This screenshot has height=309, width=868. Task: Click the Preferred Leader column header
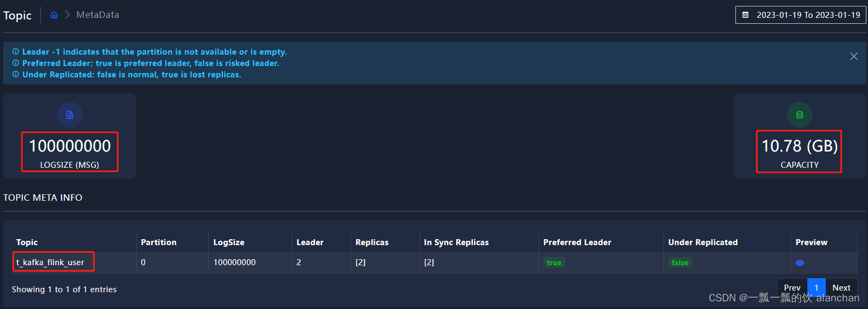577,242
